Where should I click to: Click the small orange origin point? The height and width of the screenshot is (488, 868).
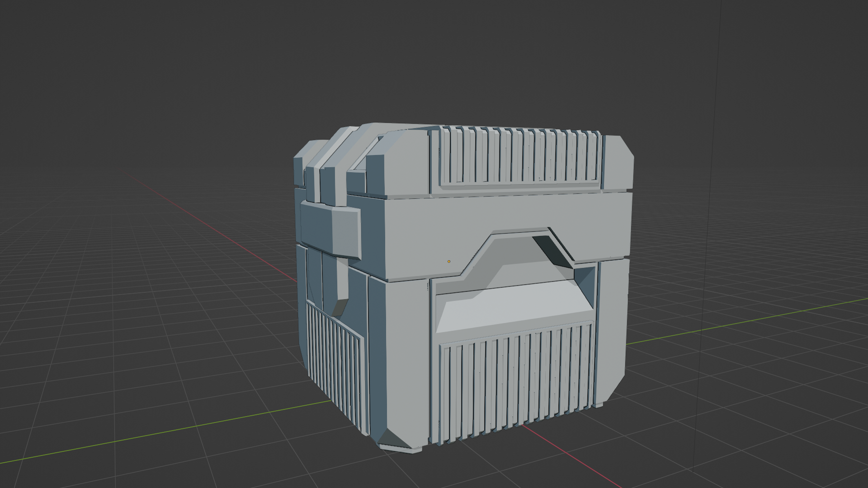click(x=449, y=261)
